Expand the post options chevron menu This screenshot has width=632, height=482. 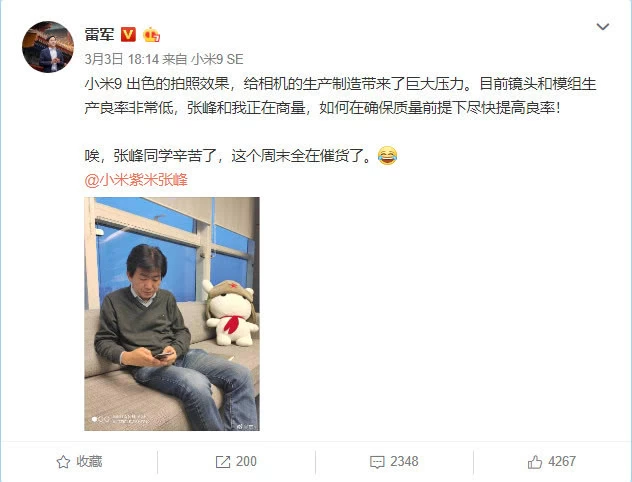pos(603,27)
